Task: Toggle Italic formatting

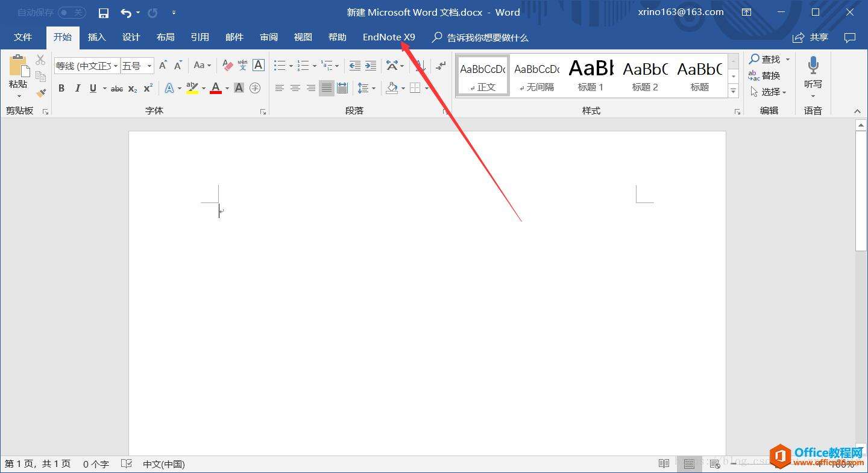Action: point(77,89)
